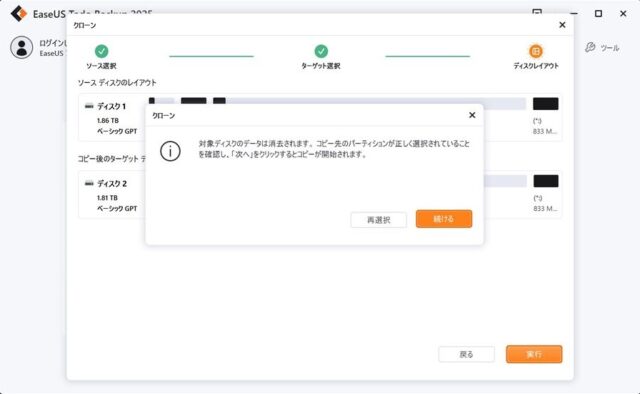Click the EaseUS logo icon
The image size is (640, 394).
(x=19, y=13)
